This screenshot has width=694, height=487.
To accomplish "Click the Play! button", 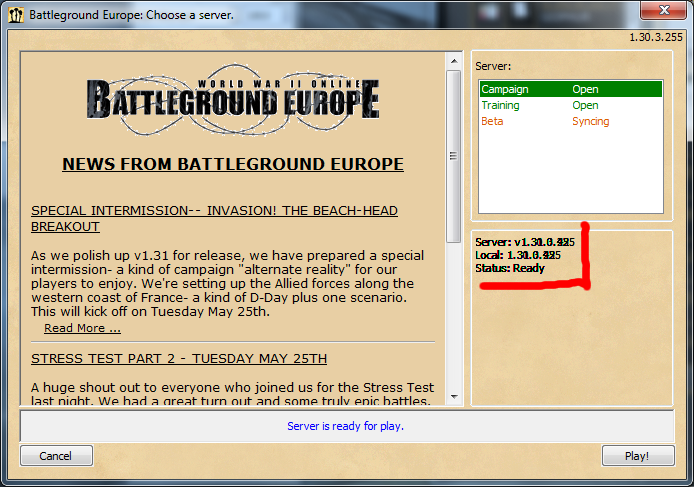I will pyautogui.click(x=638, y=456).
